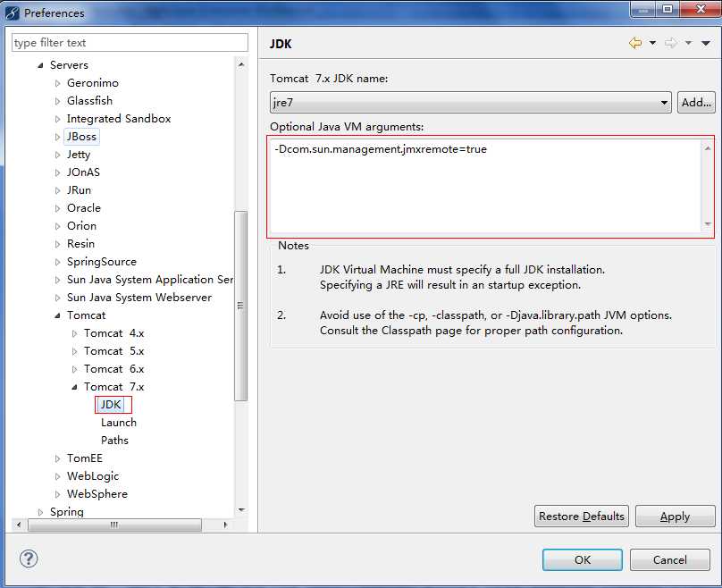Expand the JRun node
Screen dimensions: 722x588
[57, 190]
